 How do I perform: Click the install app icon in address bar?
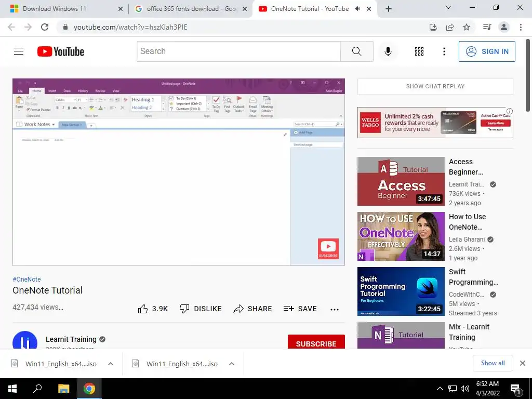(x=433, y=27)
